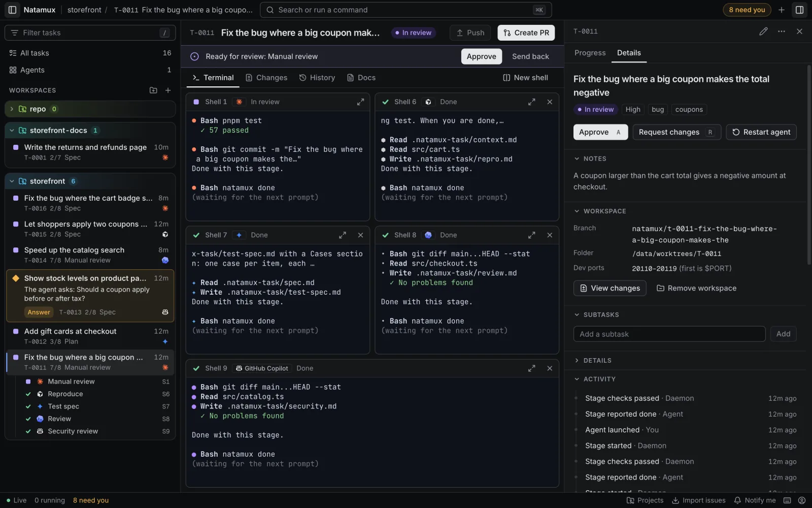Screen dimensions: 812x508
Task: Collapse the Notes section
Action: pyautogui.click(x=577, y=159)
